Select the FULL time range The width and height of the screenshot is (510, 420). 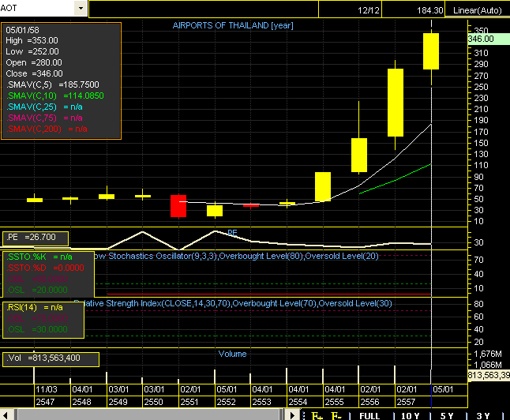370,414
